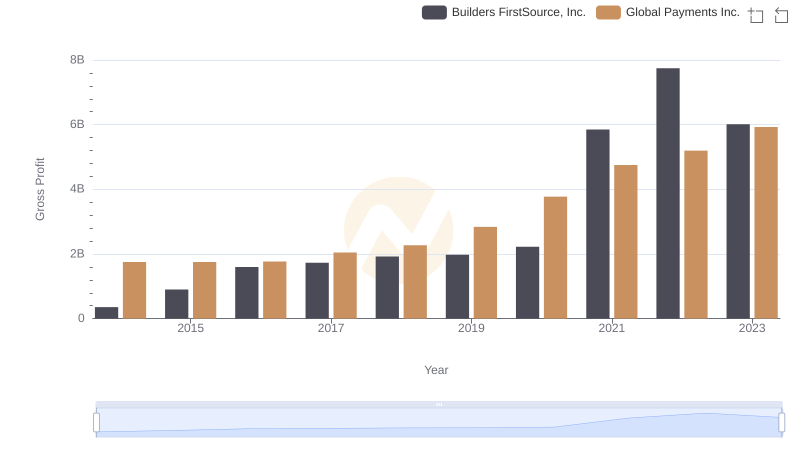Click the Builders FirstSource 2017 bar
The height and width of the screenshot is (461, 800).
coord(317,291)
